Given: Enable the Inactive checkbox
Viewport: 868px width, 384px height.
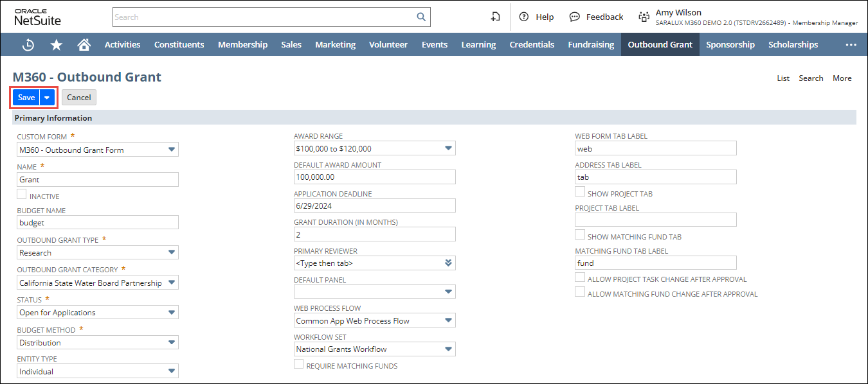Looking at the screenshot, I should [x=22, y=195].
